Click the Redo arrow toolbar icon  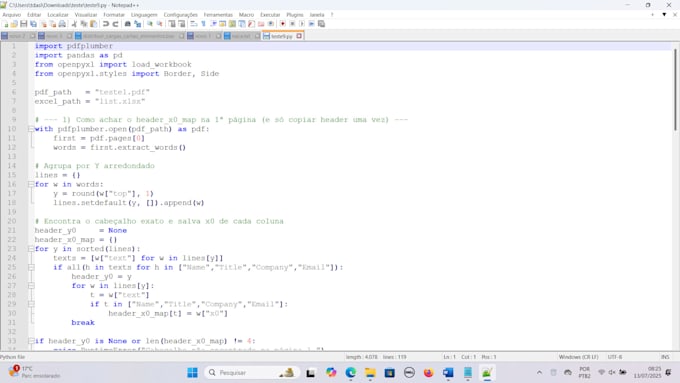click(x=115, y=24)
